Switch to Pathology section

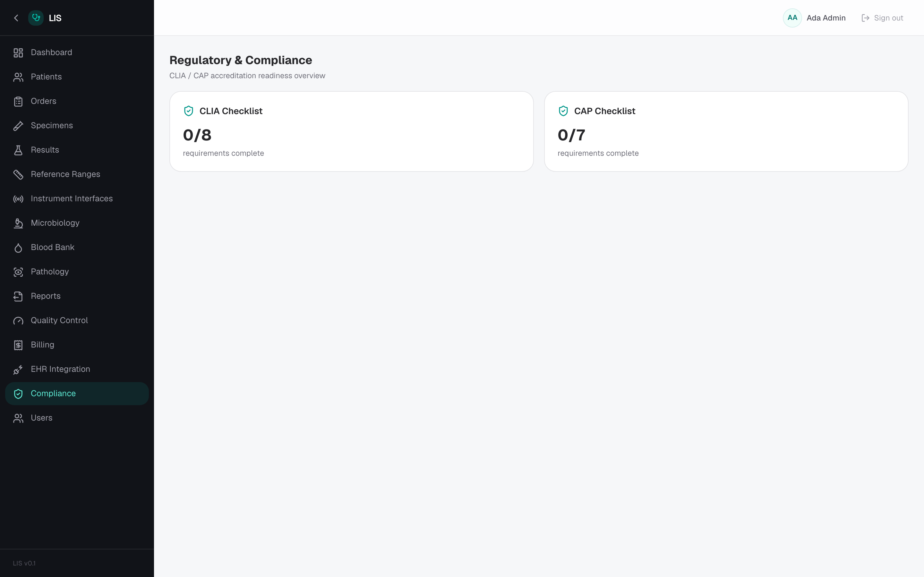tap(77, 272)
